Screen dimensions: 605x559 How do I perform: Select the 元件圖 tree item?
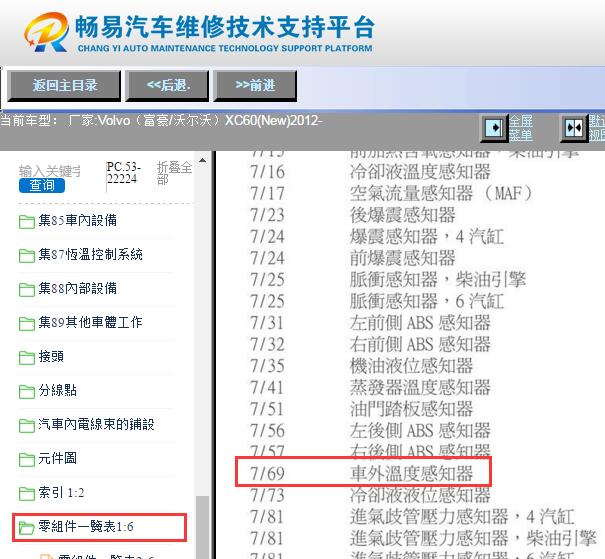point(57,458)
